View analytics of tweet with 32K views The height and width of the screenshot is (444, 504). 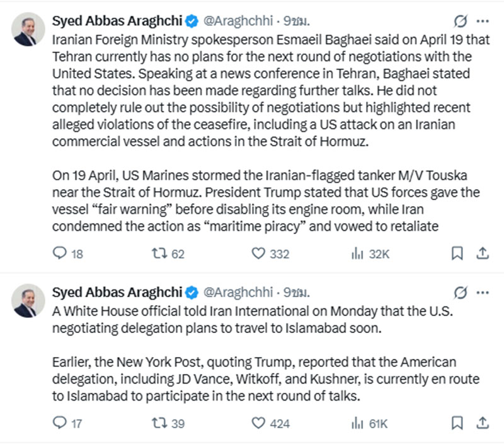[355, 254]
